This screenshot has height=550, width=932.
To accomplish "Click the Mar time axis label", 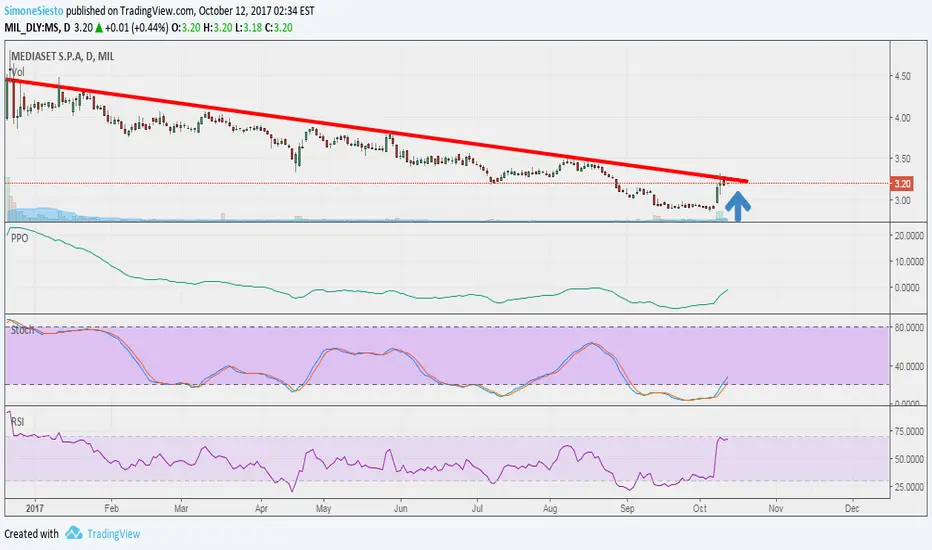I will (x=181, y=508).
